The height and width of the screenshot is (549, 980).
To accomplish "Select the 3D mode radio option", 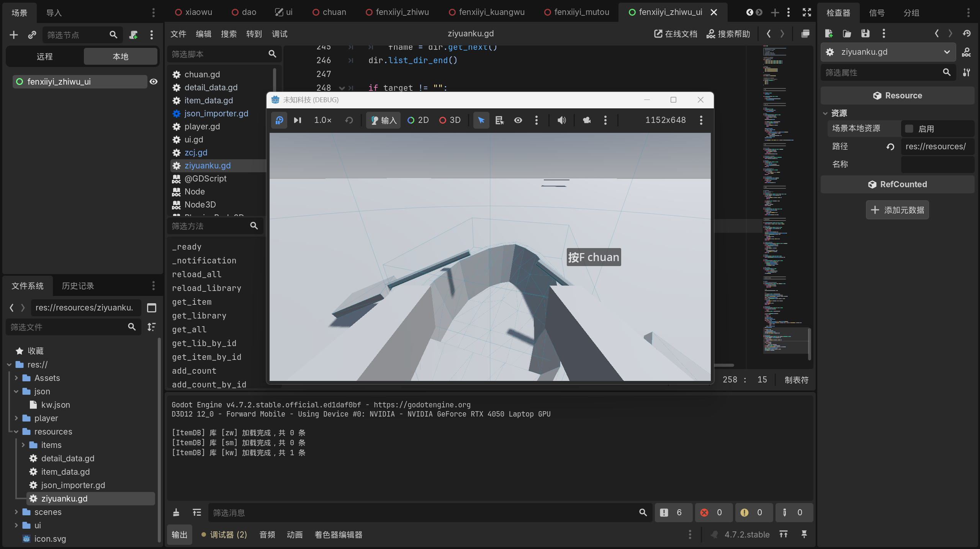I will [x=450, y=120].
